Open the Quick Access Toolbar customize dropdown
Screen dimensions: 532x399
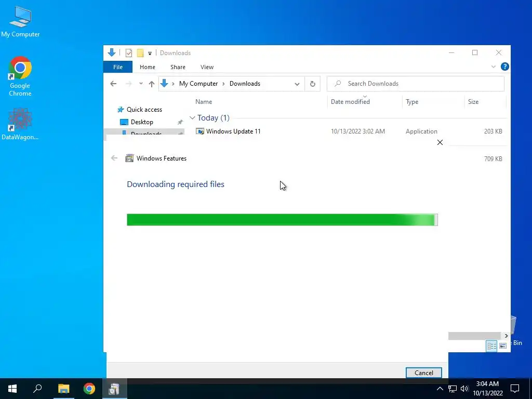click(x=150, y=54)
